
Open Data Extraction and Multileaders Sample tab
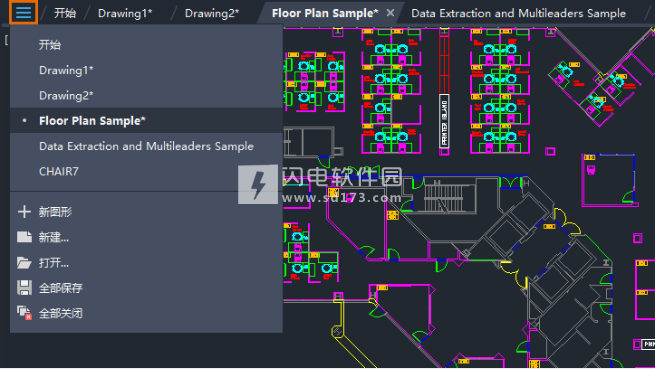518,13
